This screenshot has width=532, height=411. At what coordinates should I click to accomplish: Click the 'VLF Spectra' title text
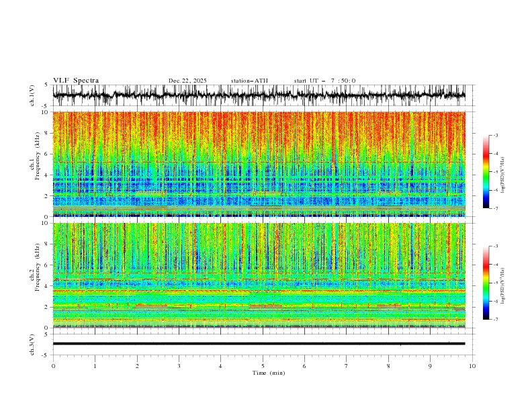[x=76, y=81]
